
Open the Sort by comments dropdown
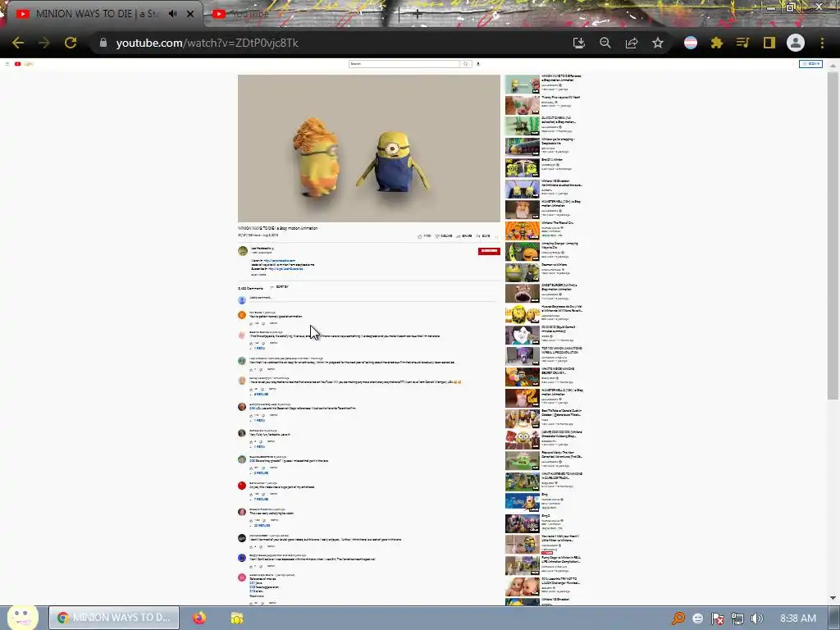[280, 287]
